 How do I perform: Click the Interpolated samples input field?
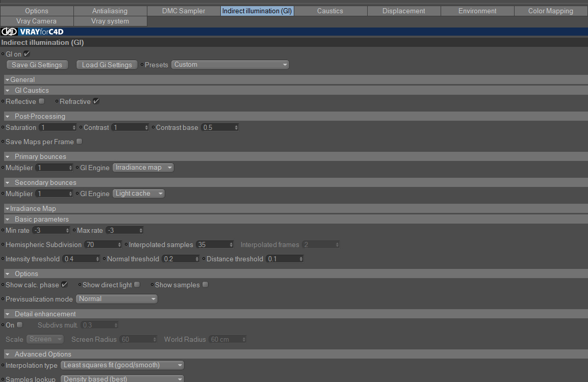[212, 245]
